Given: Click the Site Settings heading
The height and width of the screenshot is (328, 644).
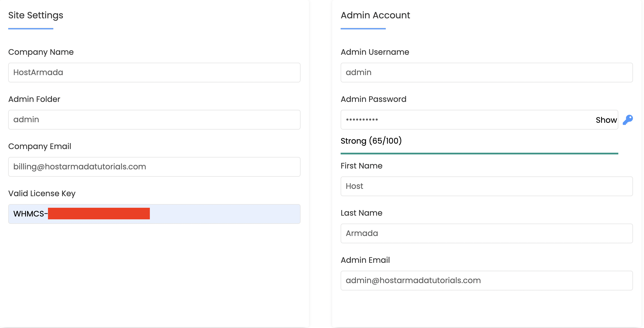Looking at the screenshot, I should 36,15.
